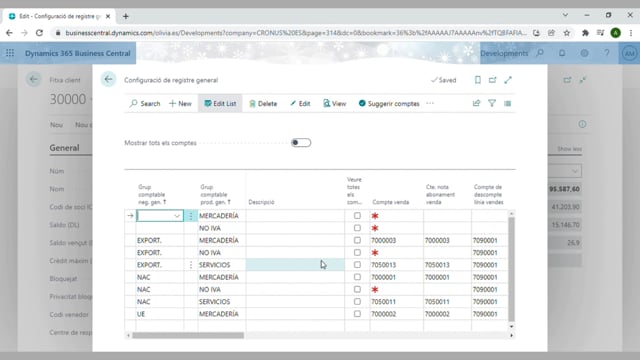Viewport: 640px width, 360px height.
Task: Click the NAC SERVICIOS product group cell
Action: [222, 301]
